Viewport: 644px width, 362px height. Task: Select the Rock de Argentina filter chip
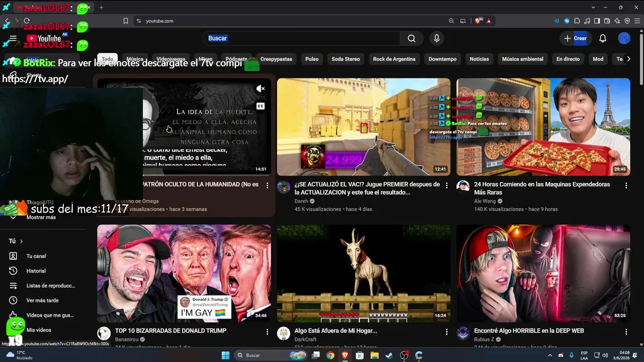pyautogui.click(x=394, y=59)
